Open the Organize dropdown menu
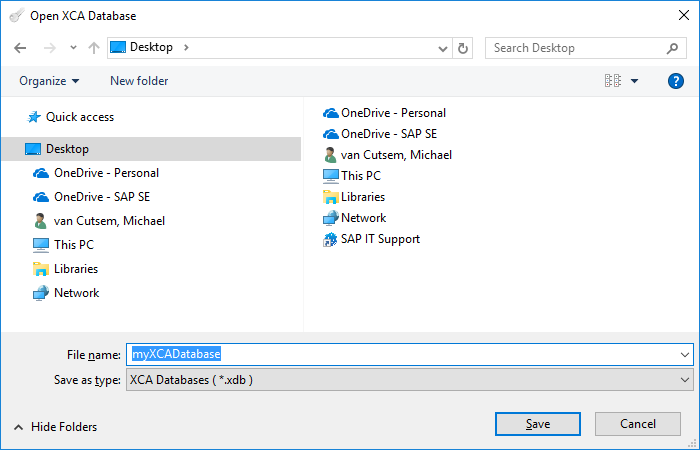Viewport: 700px width, 450px height. tap(49, 81)
